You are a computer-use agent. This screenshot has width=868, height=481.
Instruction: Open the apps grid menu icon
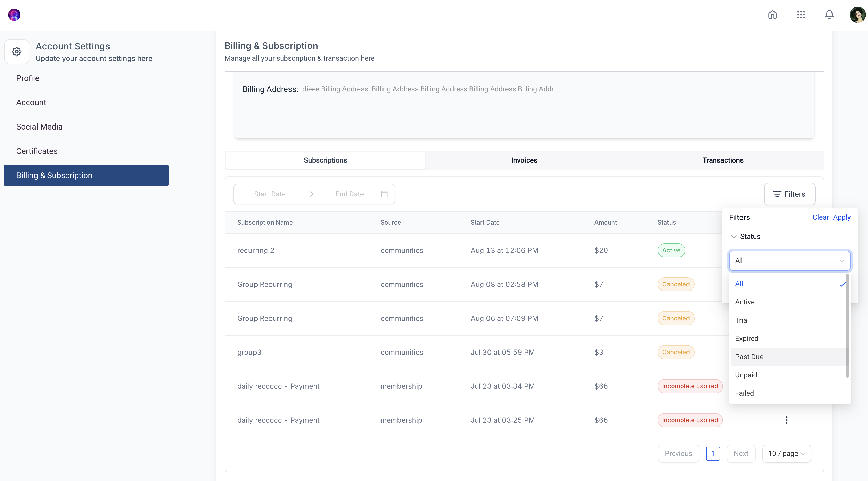click(x=801, y=15)
